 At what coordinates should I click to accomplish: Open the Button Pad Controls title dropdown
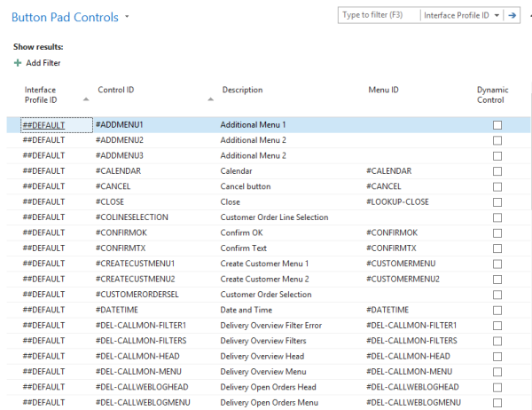(x=128, y=17)
